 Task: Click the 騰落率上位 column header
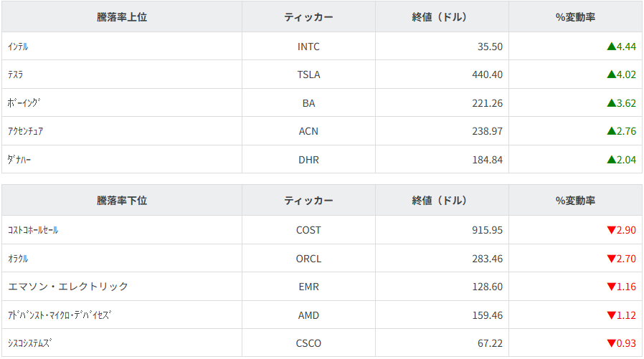pos(122,17)
